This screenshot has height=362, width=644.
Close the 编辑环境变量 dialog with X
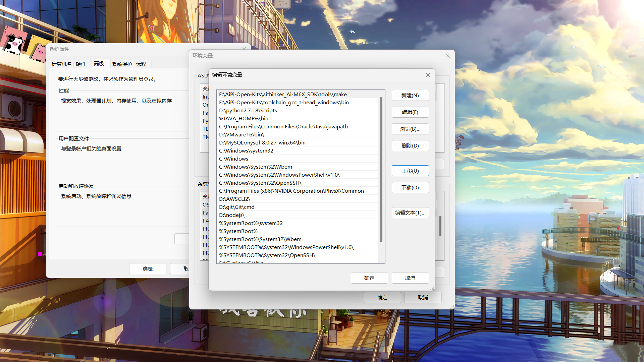[428, 75]
